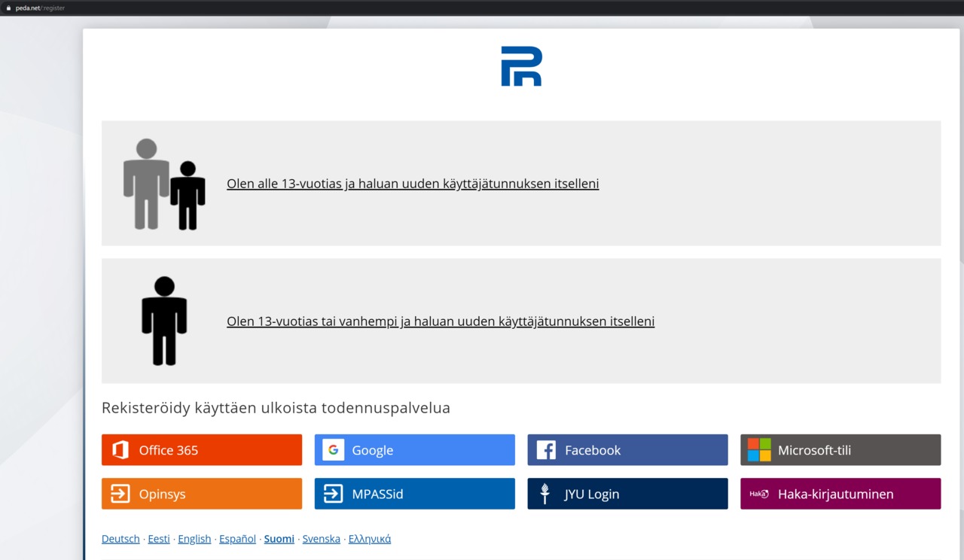
Task: Select Svenska language
Action: point(322,539)
